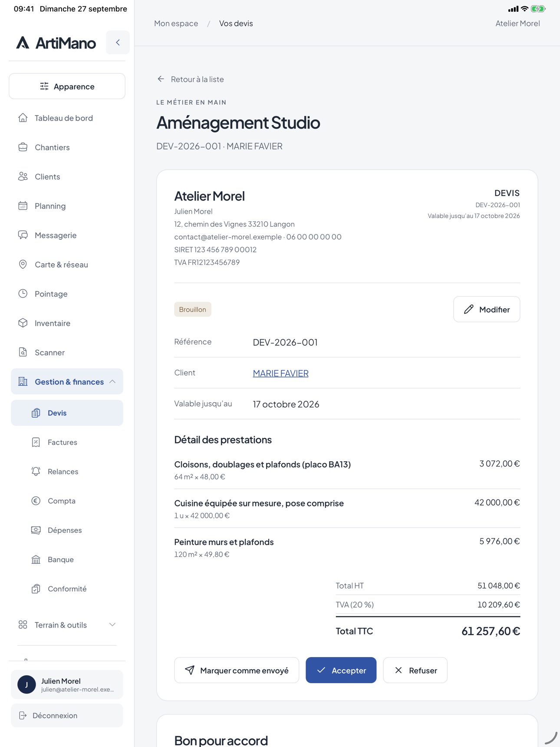Open Tableau de bord menu item
The height and width of the screenshot is (747, 560).
pos(67,118)
